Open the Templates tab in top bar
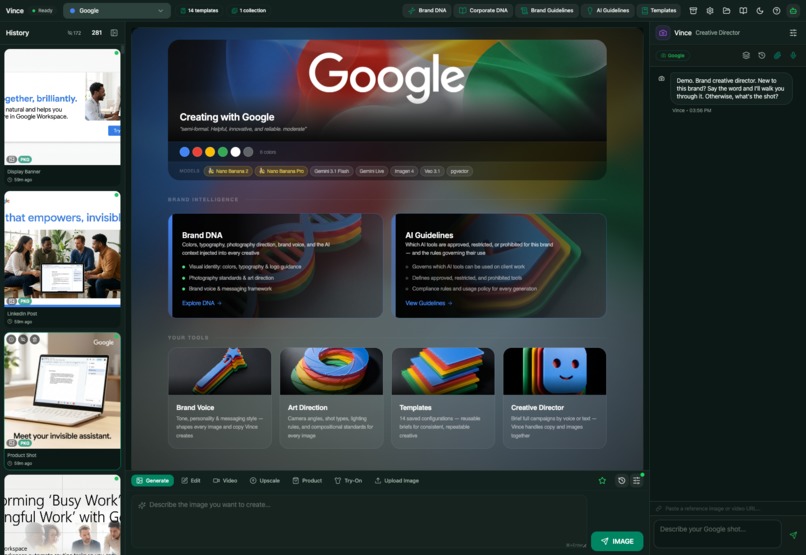This screenshot has width=806, height=555. coord(659,10)
